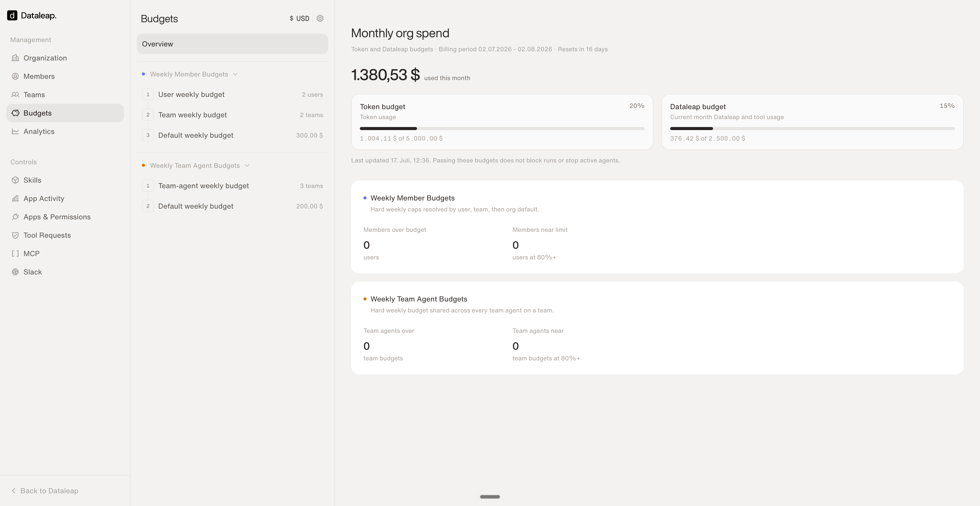
Task: Open the 200,00 $ Default weekly budget
Action: pyautogui.click(x=232, y=206)
